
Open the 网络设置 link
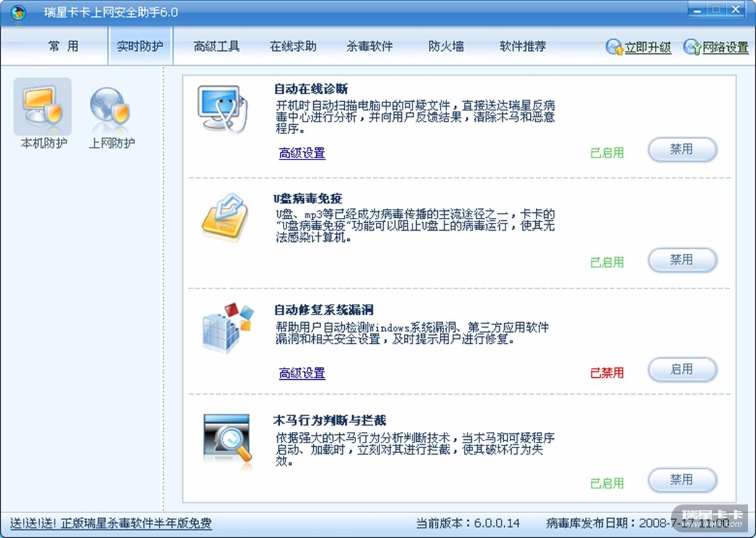coord(726,48)
